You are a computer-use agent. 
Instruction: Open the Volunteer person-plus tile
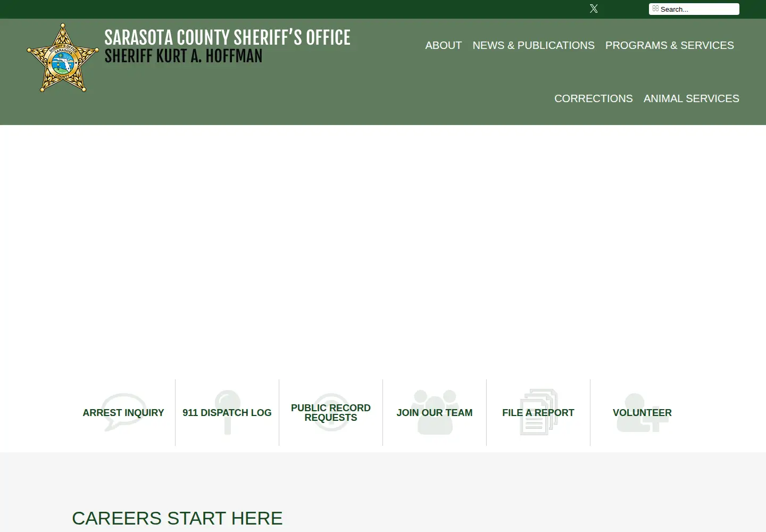click(x=642, y=412)
